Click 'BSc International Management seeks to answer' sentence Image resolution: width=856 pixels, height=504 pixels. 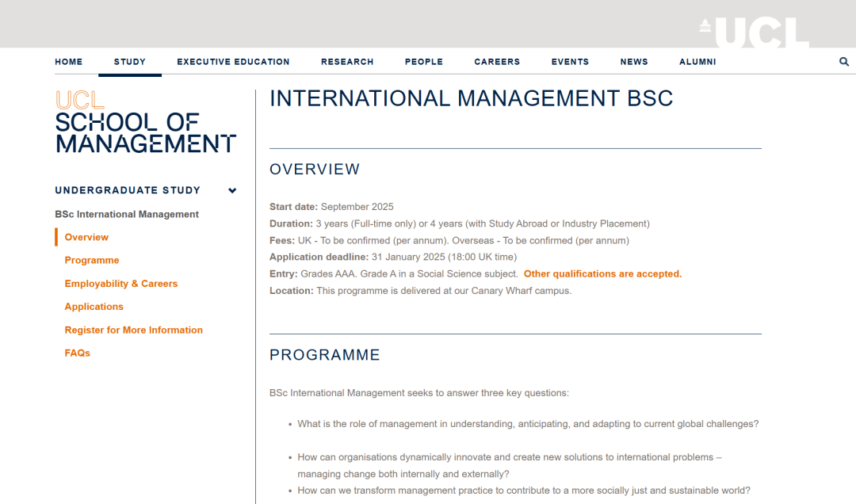click(419, 392)
